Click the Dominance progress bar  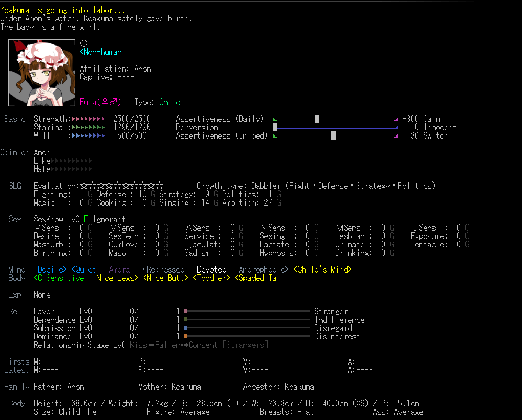(x=247, y=336)
